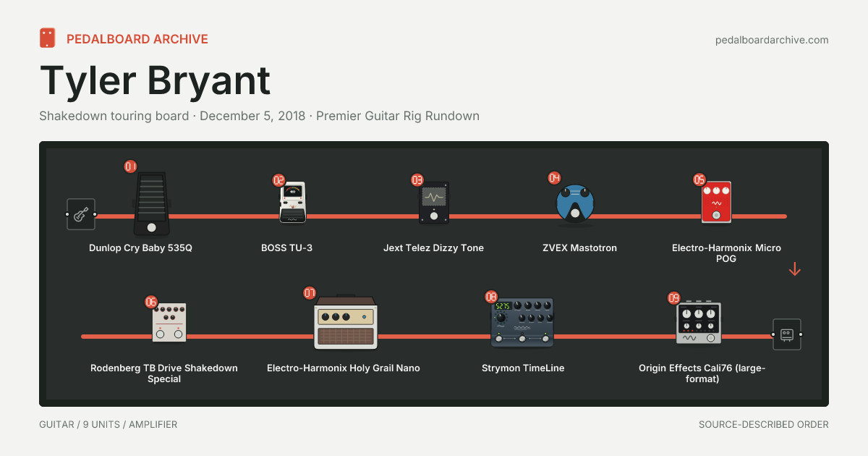Click the guitar input icon
Viewport: 868px width, 456px height.
pos(81,214)
